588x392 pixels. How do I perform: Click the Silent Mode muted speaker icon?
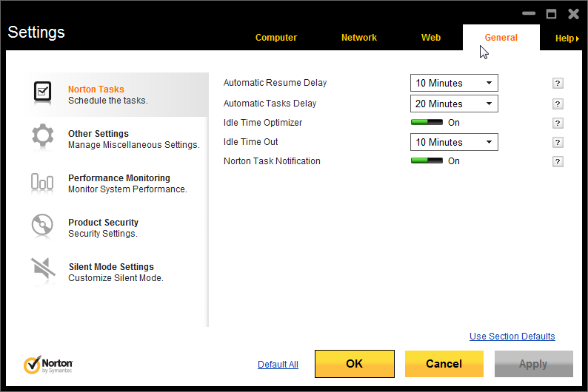pyautogui.click(x=43, y=268)
